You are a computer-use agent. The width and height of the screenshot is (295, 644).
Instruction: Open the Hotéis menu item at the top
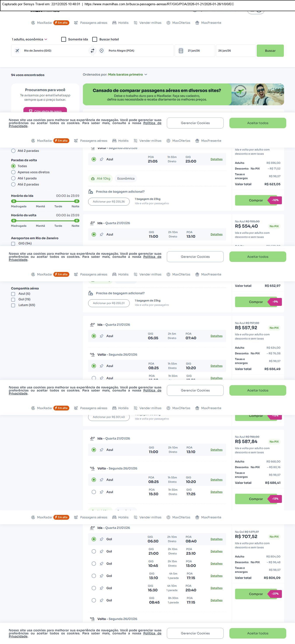coord(120,23)
